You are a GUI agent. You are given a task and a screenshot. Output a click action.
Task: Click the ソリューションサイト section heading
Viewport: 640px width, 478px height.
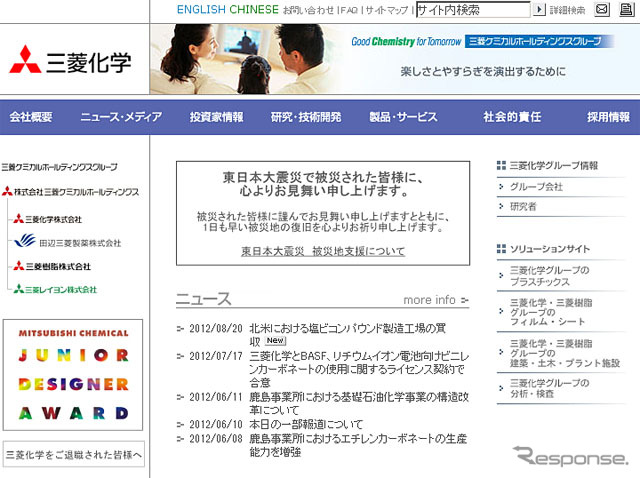(x=549, y=249)
